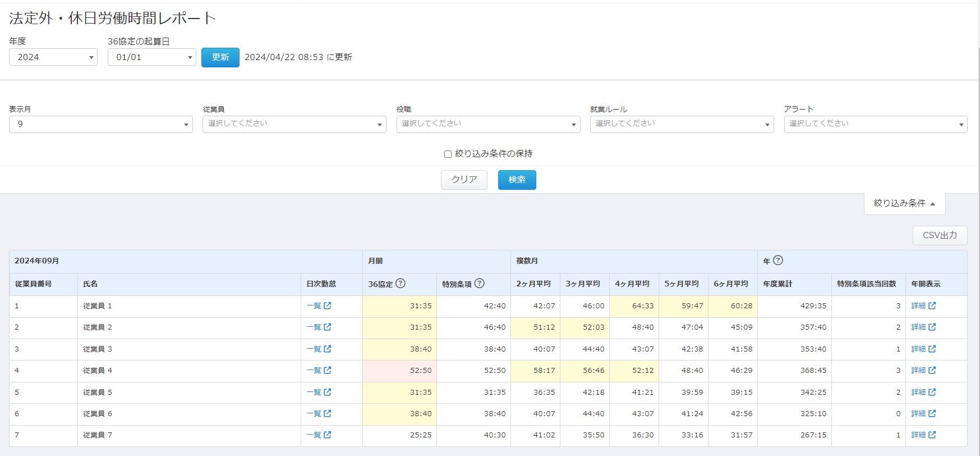Collapse the 絞り込み条件 panel tab
This screenshot has width=980, height=456.
coord(904,203)
